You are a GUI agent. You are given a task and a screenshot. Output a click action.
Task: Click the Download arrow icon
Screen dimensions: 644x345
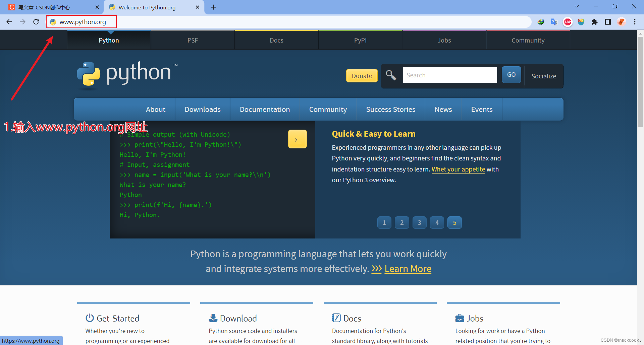coord(213,318)
